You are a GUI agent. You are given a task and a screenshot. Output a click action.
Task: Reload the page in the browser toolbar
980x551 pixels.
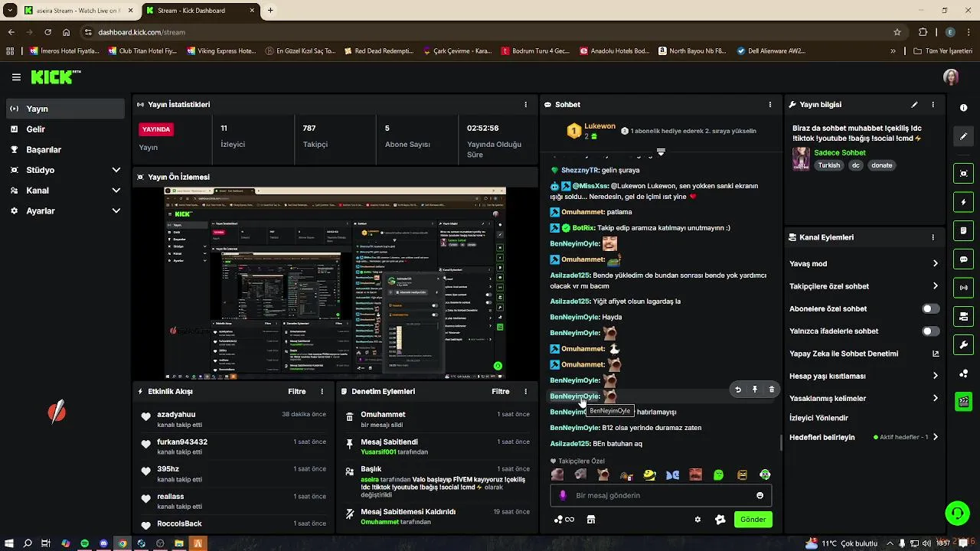coord(47,32)
